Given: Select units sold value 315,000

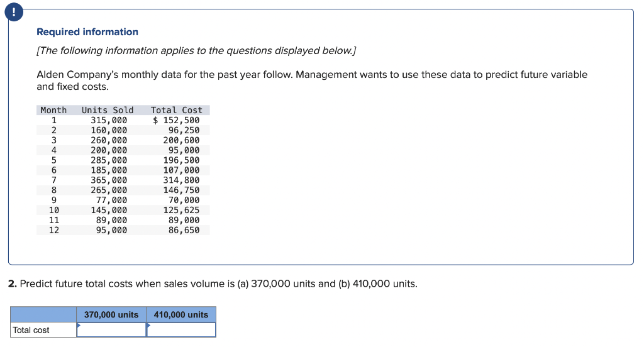Looking at the screenshot, I should pyautogui.click(x=109, y=120).
